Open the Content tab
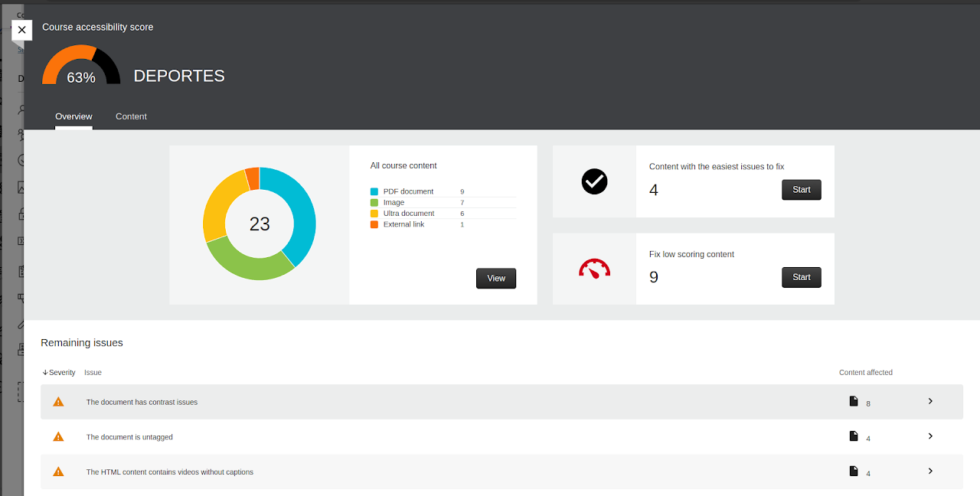 [131, 116]
